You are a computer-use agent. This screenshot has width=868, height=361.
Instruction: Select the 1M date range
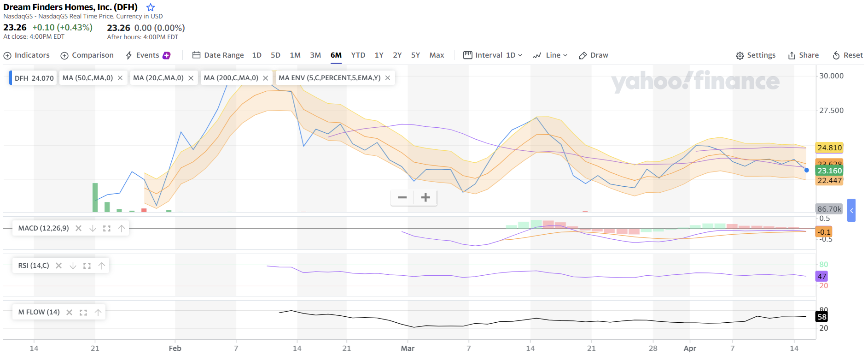(295, 55)
